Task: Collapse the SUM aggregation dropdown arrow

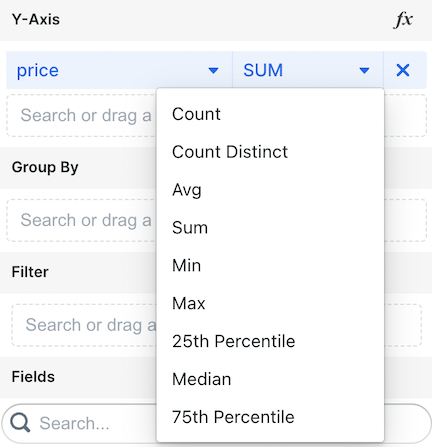Action: (364, 71)
